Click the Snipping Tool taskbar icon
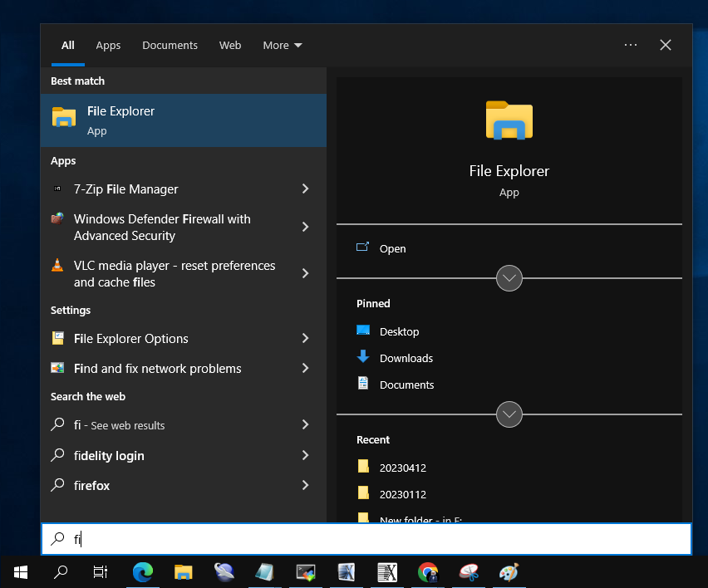This screenshot has width=708, height=588. pyautogui.click(x=469, y=571)
